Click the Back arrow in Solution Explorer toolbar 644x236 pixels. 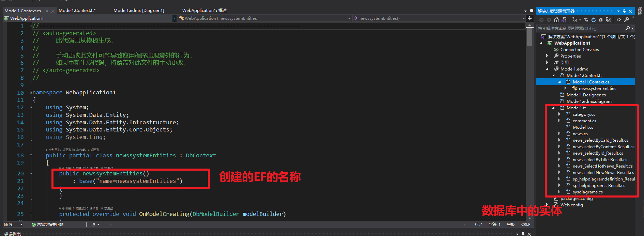541,20
